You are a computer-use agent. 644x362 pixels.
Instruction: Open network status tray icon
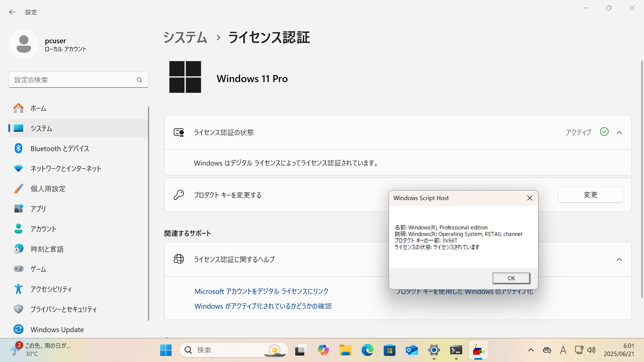tap(579, 350)
